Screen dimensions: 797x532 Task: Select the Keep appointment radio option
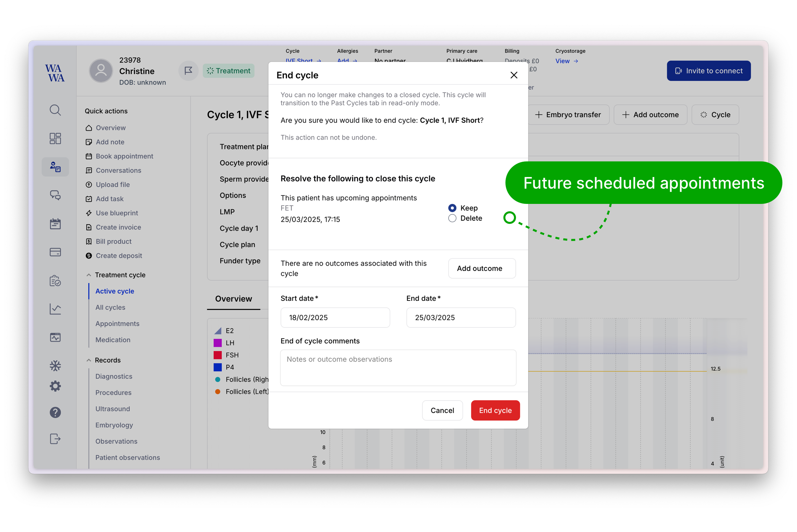[452, 208]
